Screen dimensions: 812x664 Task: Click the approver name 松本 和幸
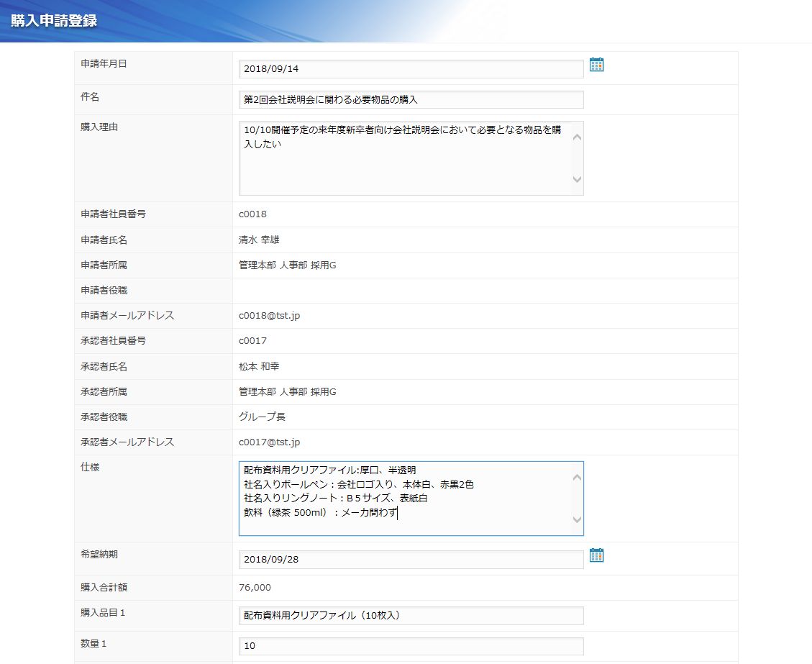click(259, 367)
